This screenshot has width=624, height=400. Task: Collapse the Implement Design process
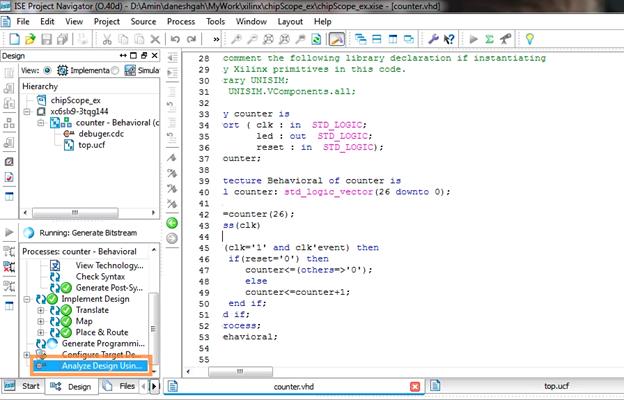[x=27, y=299]
